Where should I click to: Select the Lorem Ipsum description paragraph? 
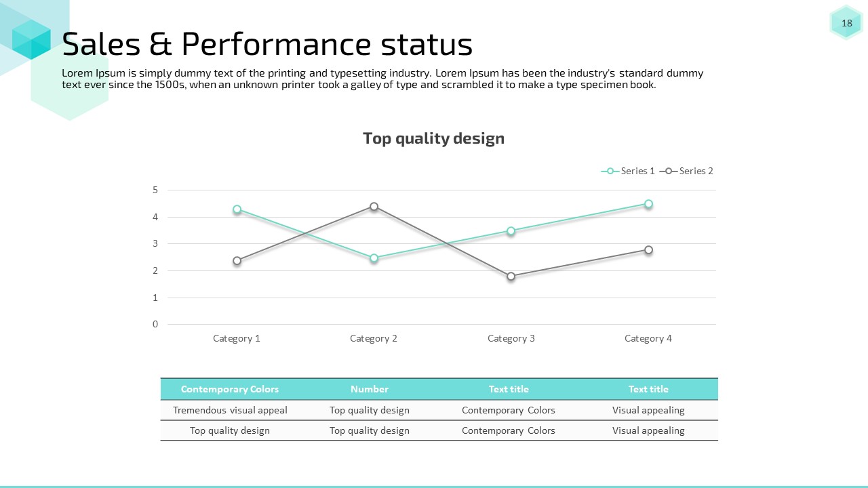click(382, 79)
